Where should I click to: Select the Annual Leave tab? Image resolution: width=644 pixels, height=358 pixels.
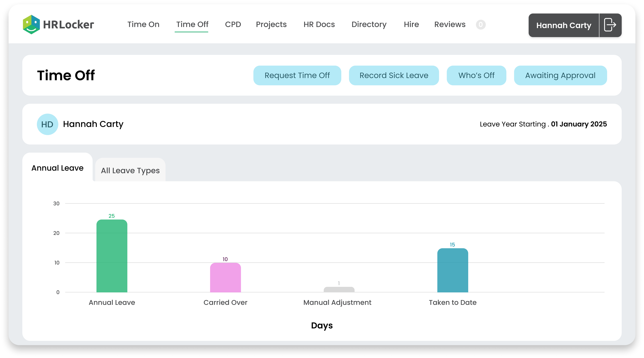tap(57, 168)
